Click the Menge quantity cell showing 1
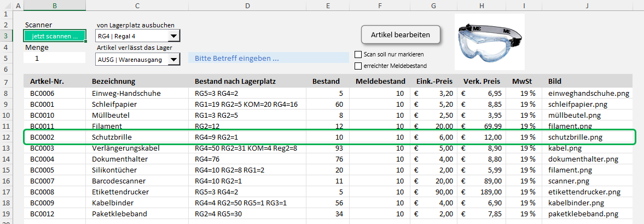The height and width of the screenshot is (224, 644). [55, 58]
